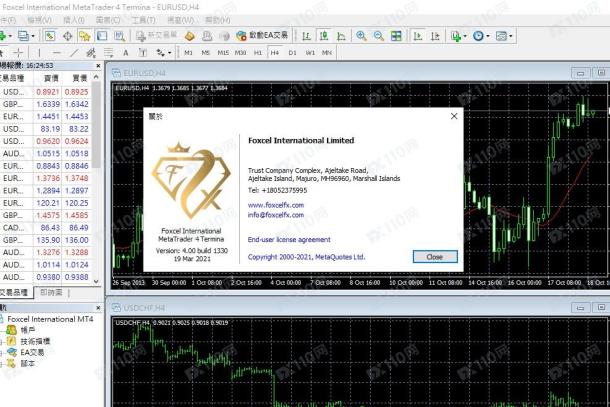Tile the chart windows
Screen dimensions: 610x407
pyautogui.click(x=396, y=36)
